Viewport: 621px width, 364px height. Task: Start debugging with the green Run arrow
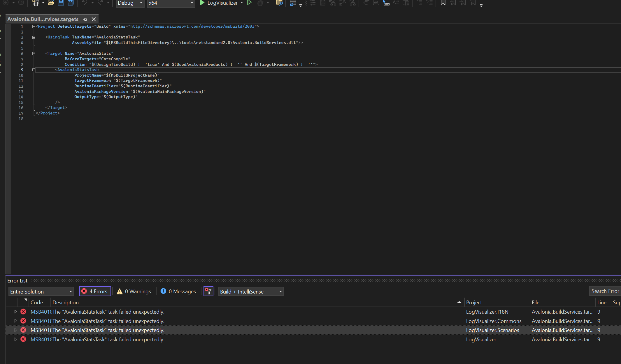click(202, 3)
